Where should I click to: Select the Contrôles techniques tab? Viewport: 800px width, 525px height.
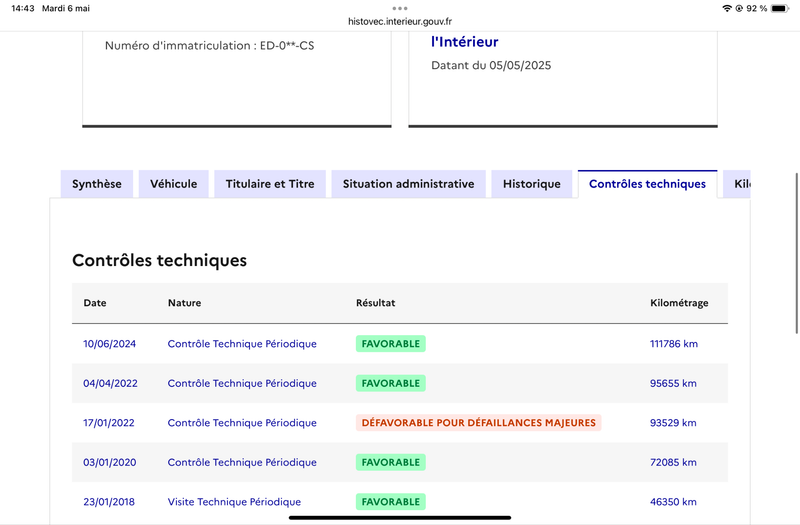[x=647, y=184]
